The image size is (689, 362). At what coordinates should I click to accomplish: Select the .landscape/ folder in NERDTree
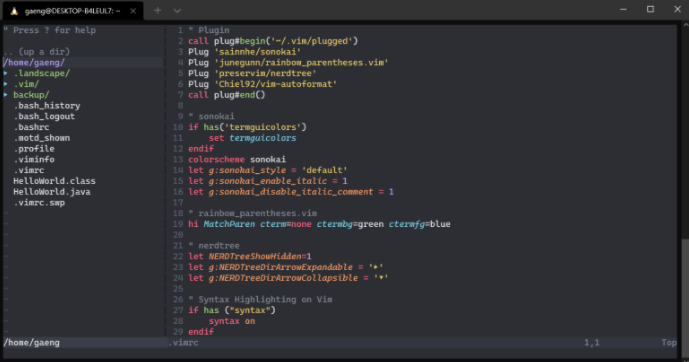point(42,73)
